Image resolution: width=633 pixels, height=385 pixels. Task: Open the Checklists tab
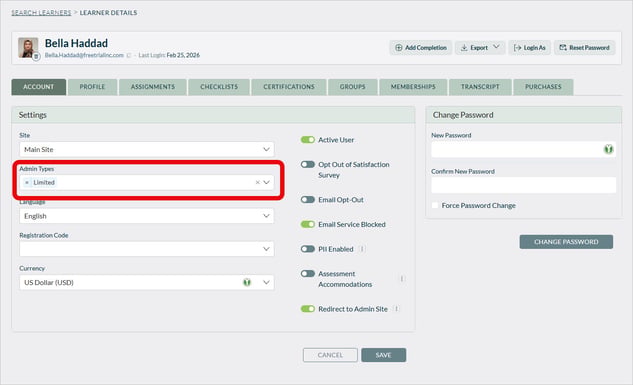click(219, 87)
